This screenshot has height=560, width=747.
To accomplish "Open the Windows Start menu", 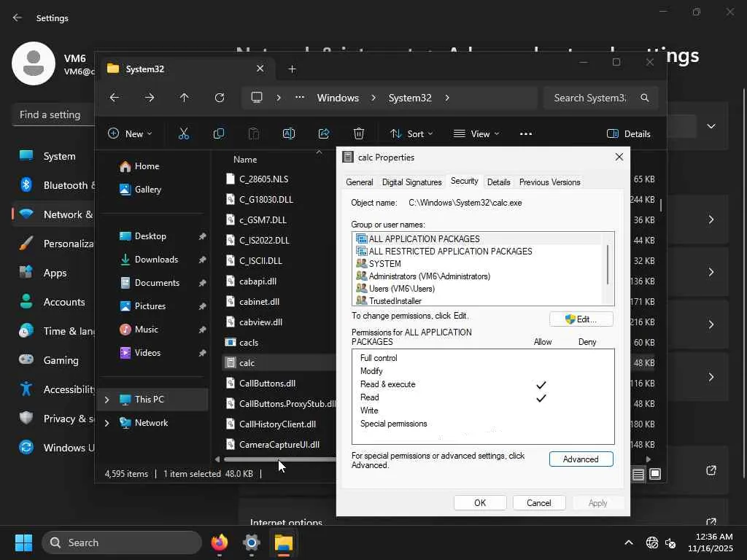I will [23, 542].
